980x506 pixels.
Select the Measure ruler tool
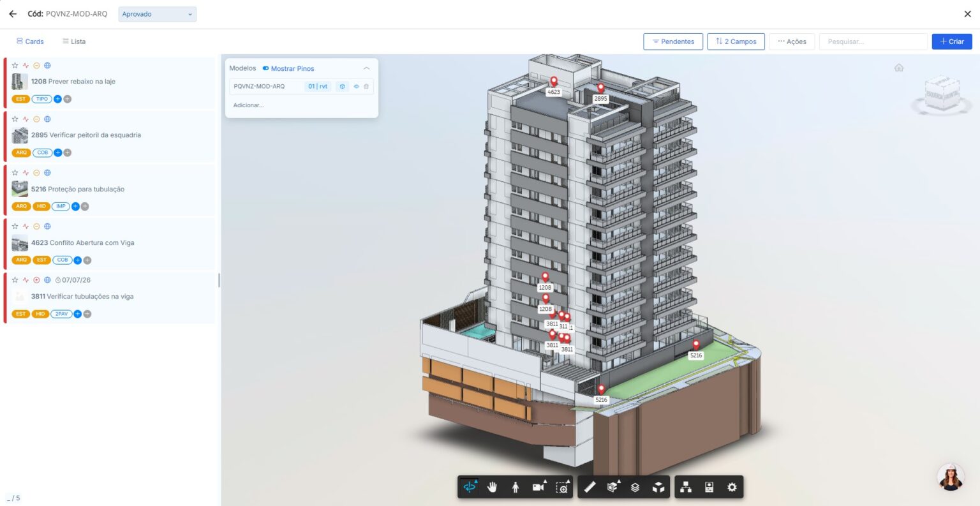[x=590, y=487]
